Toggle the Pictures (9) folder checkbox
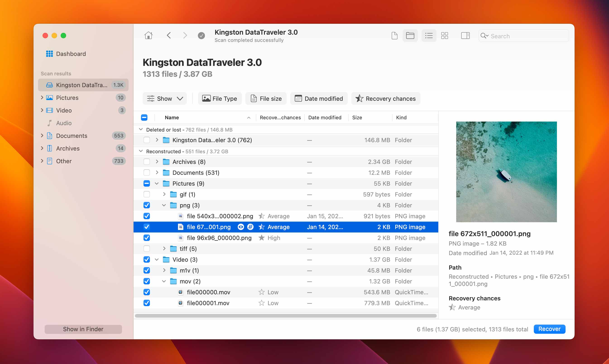 147,184
